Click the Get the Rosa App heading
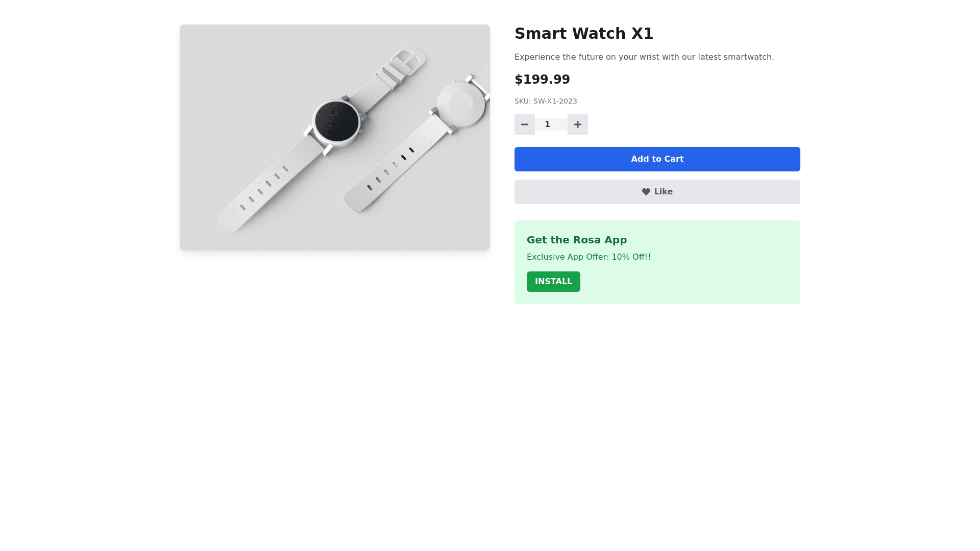 coord(577,240)
